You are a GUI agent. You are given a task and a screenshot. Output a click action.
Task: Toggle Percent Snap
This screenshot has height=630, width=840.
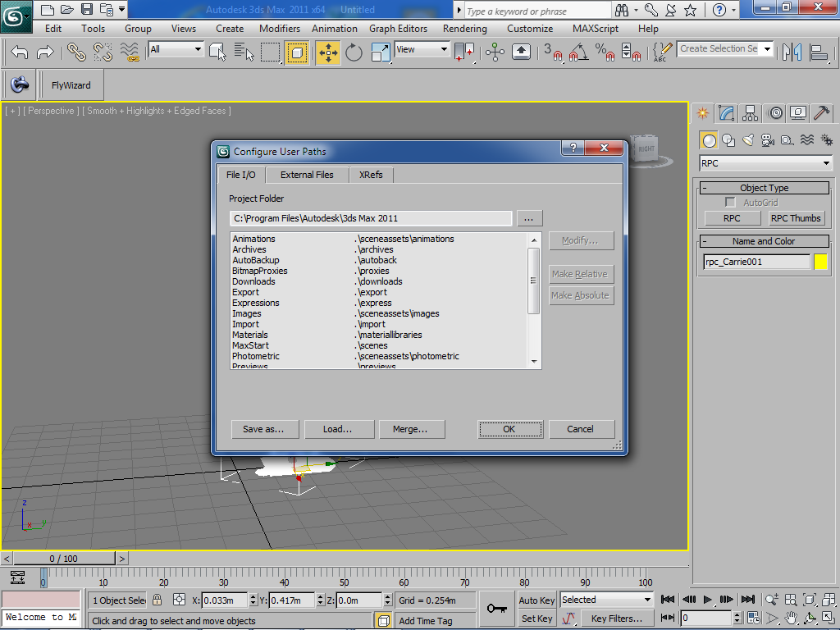605,52
